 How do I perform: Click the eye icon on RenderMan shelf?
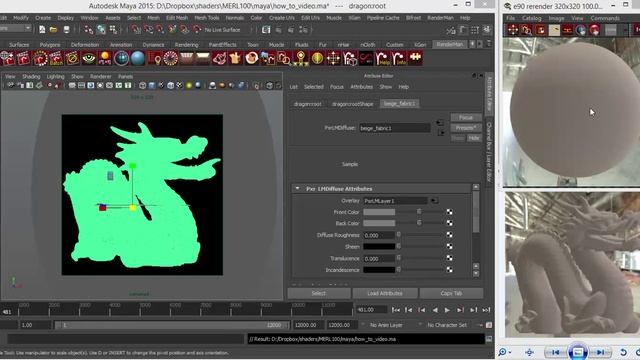click(89, 58)
